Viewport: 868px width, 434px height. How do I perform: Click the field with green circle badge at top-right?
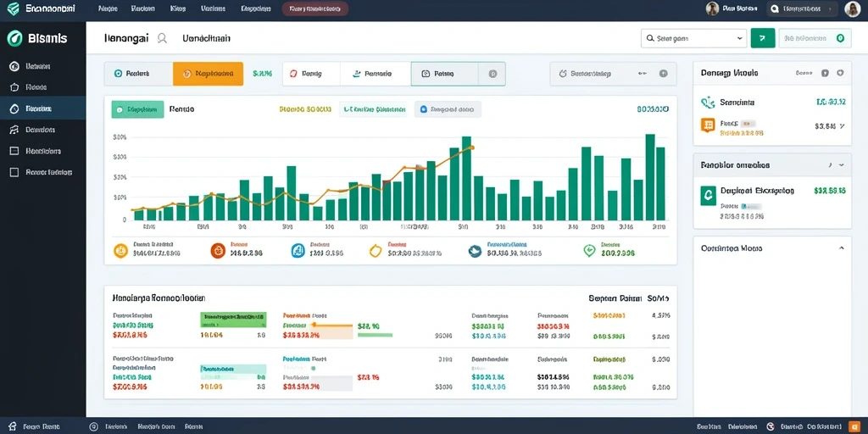(x=815, y=39)
